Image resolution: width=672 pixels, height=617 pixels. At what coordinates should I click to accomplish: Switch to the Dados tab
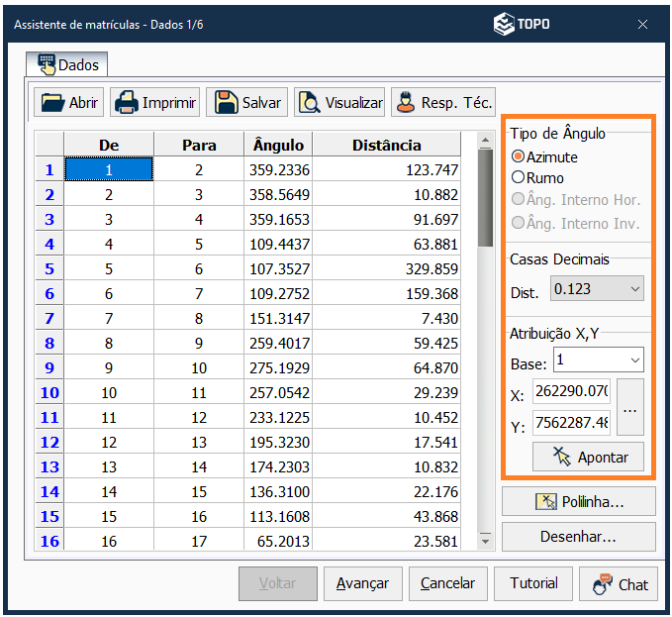(67, 64)
